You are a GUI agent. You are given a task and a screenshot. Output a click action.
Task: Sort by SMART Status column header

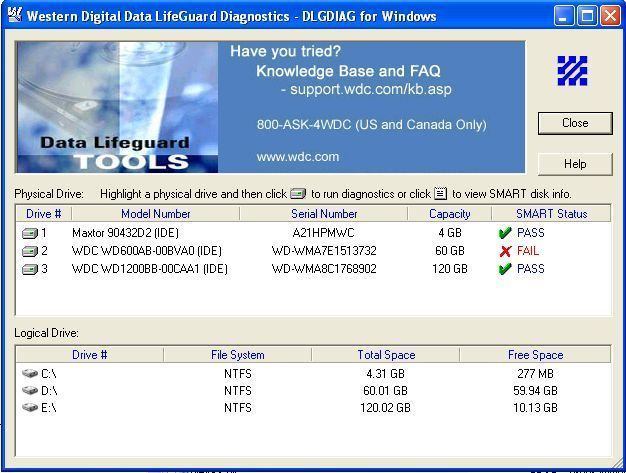(x=551, y=214)
